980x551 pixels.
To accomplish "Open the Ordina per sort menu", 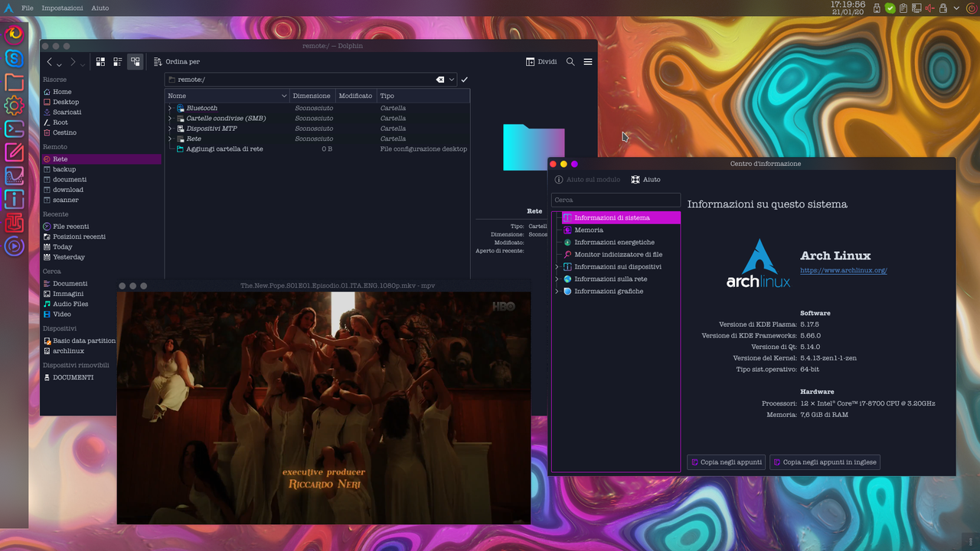I will pyautogui.click(x=177, y=62).
